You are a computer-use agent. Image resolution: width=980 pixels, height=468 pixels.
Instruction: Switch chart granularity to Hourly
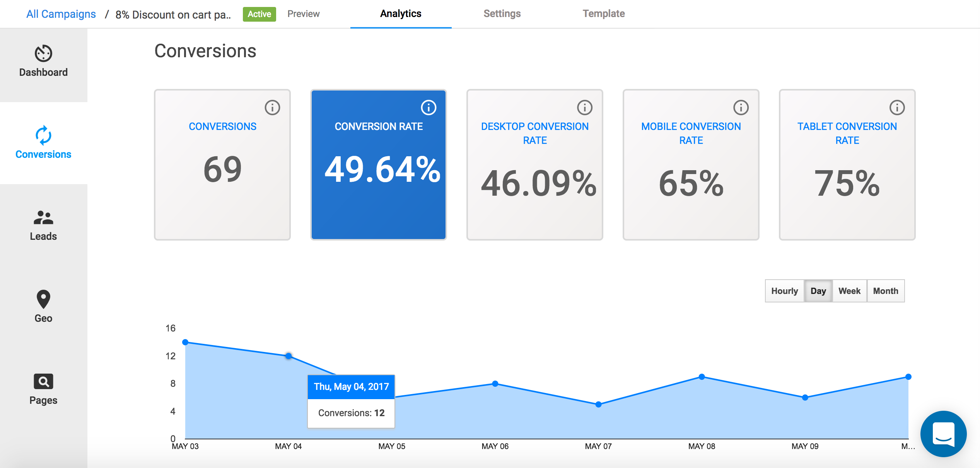click(x=784, y=291)
